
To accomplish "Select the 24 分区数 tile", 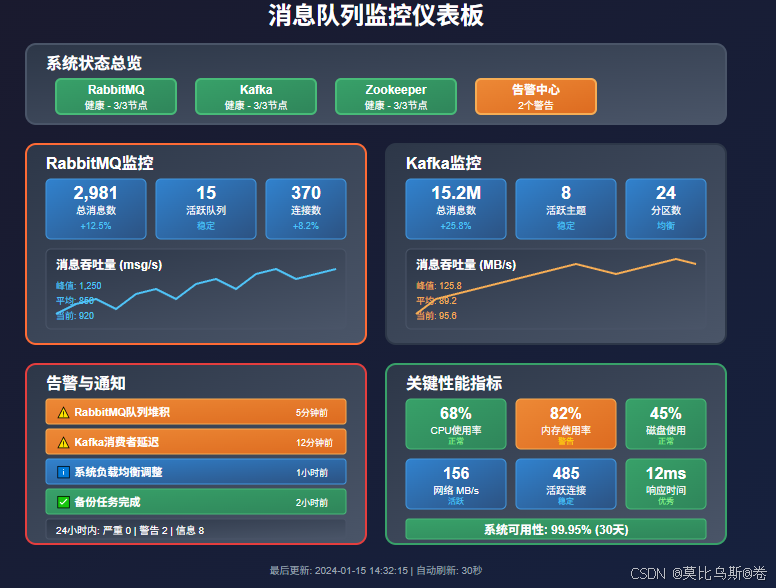I will (666, 209).
